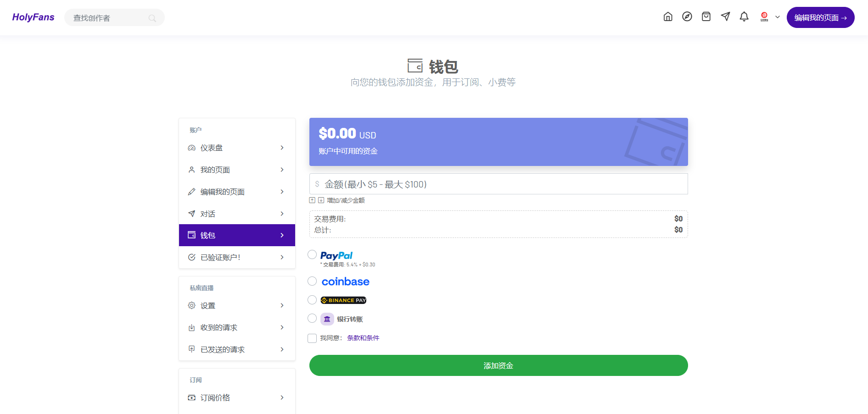Open the profile avatar dropdown chevron
The width and height of the screenshot is (868, 414).
tap(778, 17)
